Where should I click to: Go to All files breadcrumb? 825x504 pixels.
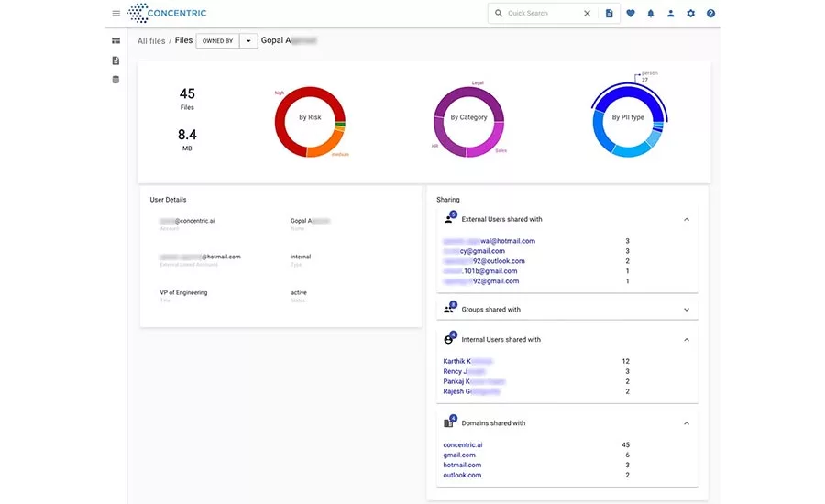click(151, 41)
